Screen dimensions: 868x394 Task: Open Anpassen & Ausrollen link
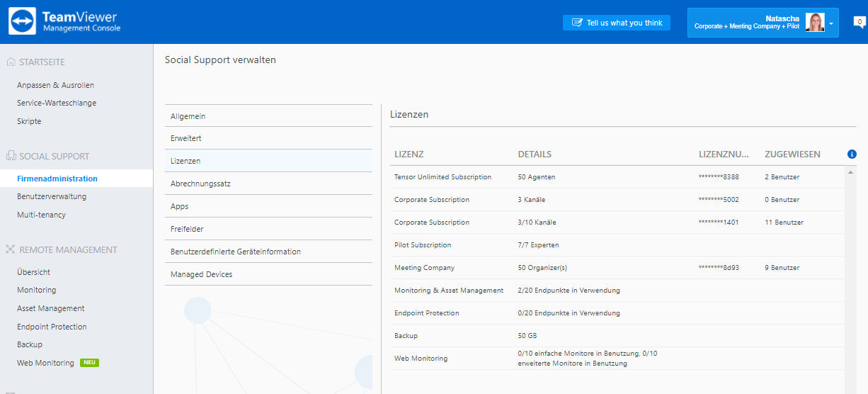click(x=55, y=85)
